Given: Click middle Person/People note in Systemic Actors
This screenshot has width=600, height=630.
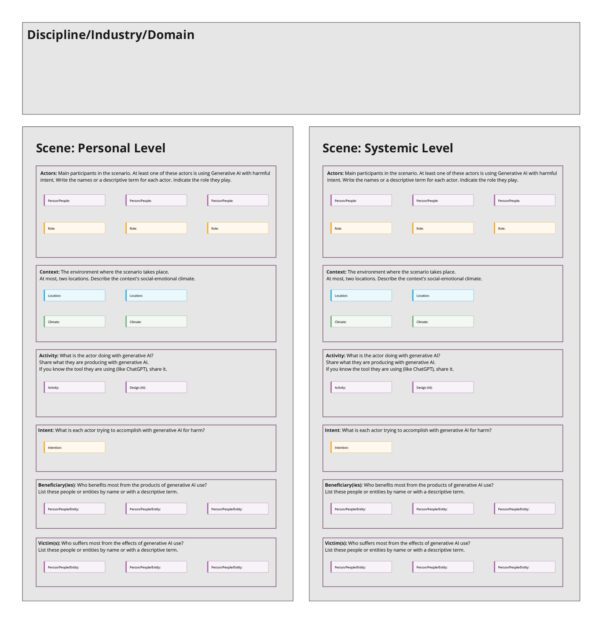Looking at the screenshot, I should [443, 200].
